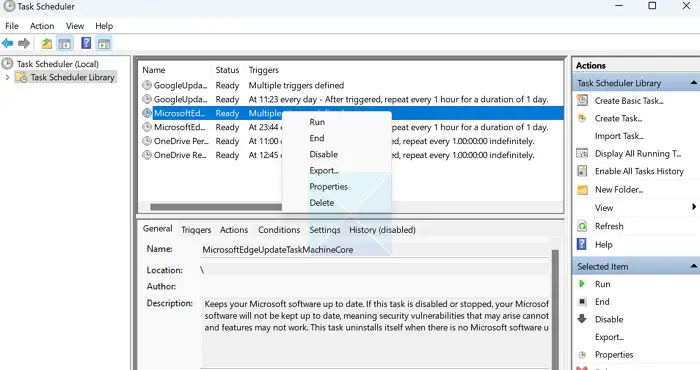Screen dimensions: 700x370
Task: Select the second GoogleUpda.. task at 11:23
Action: click(x=351, y=99)
